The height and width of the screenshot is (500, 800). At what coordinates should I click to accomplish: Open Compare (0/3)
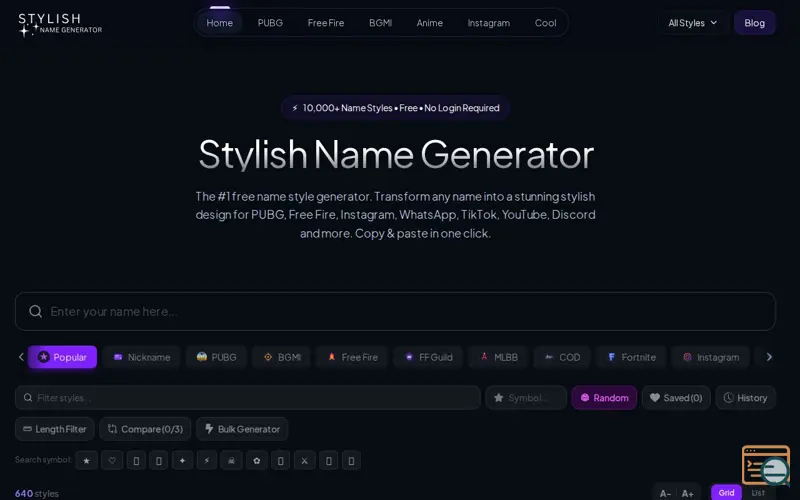pyautogui.click(x=145, y=429)
